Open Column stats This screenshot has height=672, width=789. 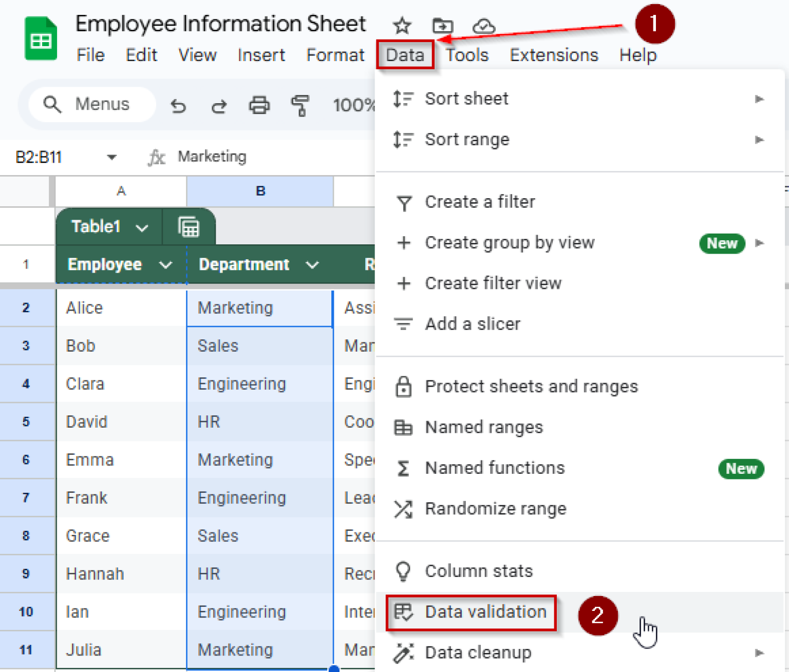(x=478, y=570)
